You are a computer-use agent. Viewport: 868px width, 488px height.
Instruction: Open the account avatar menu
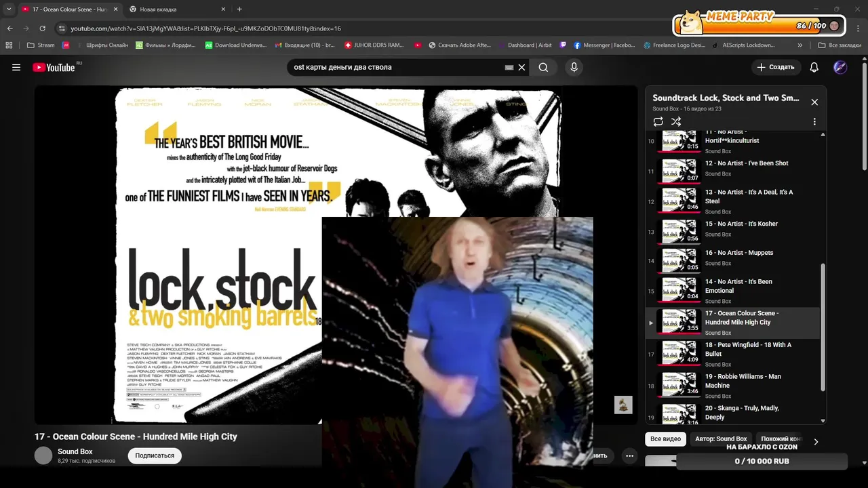[x=840, y=67]
